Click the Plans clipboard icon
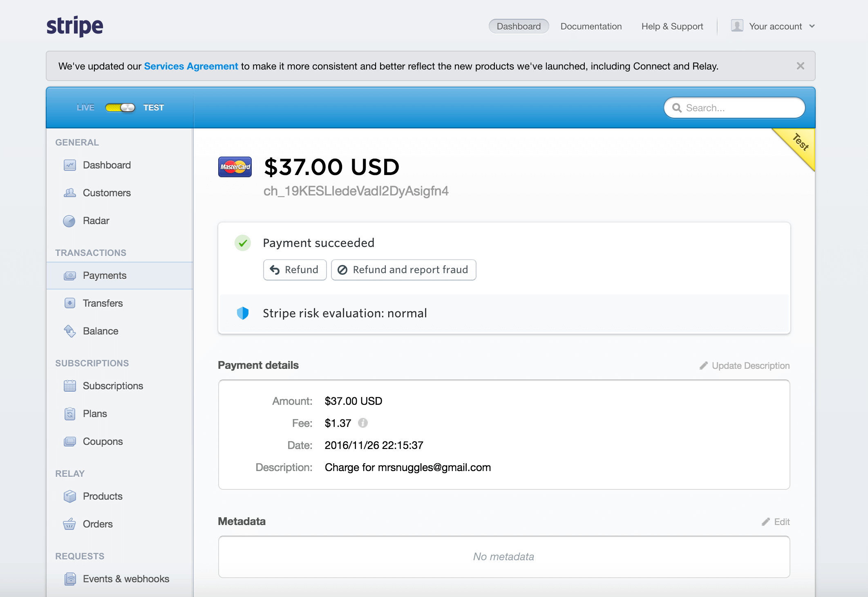Screen dimensions: 868x597 coord(69,414)
